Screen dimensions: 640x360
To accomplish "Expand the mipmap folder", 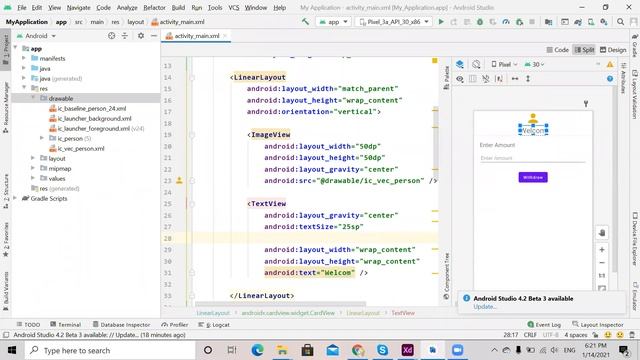I will 33,168.
